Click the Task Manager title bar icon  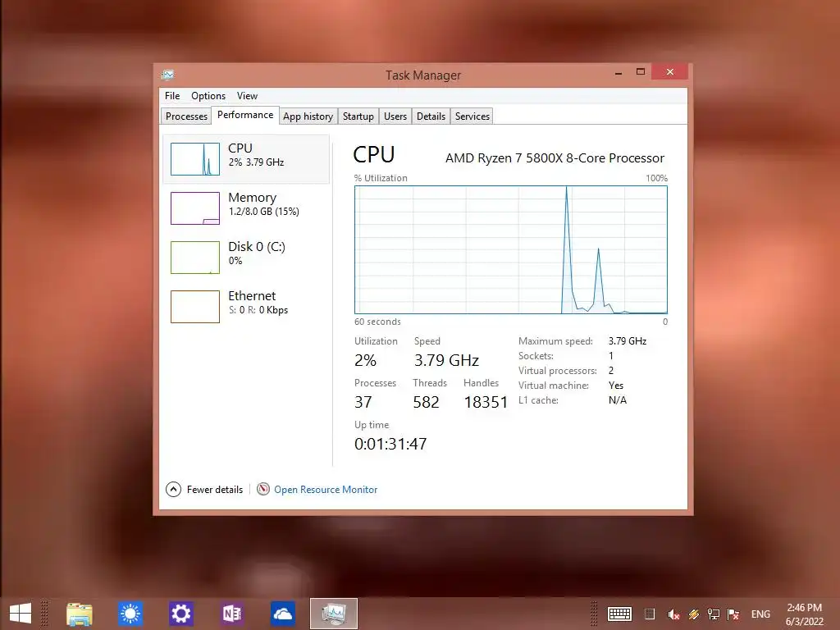click(167, 75)
